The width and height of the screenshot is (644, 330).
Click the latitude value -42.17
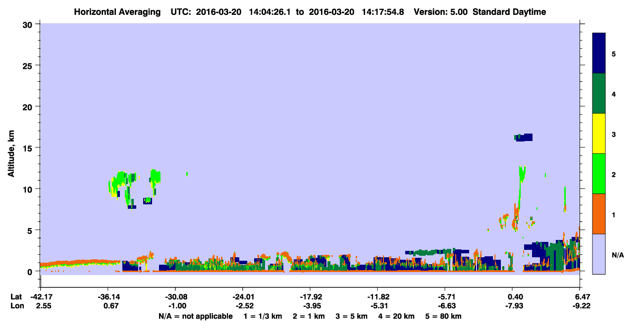[40, 297]
